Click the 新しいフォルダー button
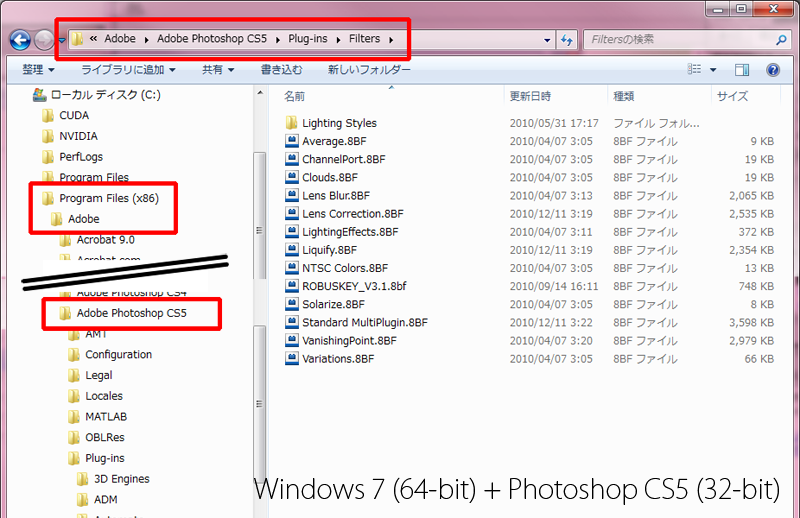The width and height of the screenshot is (800, 518). pyautogui.click(x=369, y=69)
